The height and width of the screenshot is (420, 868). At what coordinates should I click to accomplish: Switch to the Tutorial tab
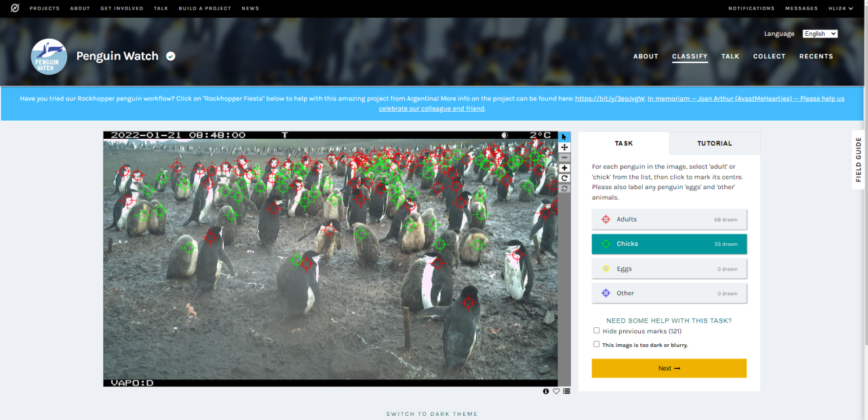(715, 144)
